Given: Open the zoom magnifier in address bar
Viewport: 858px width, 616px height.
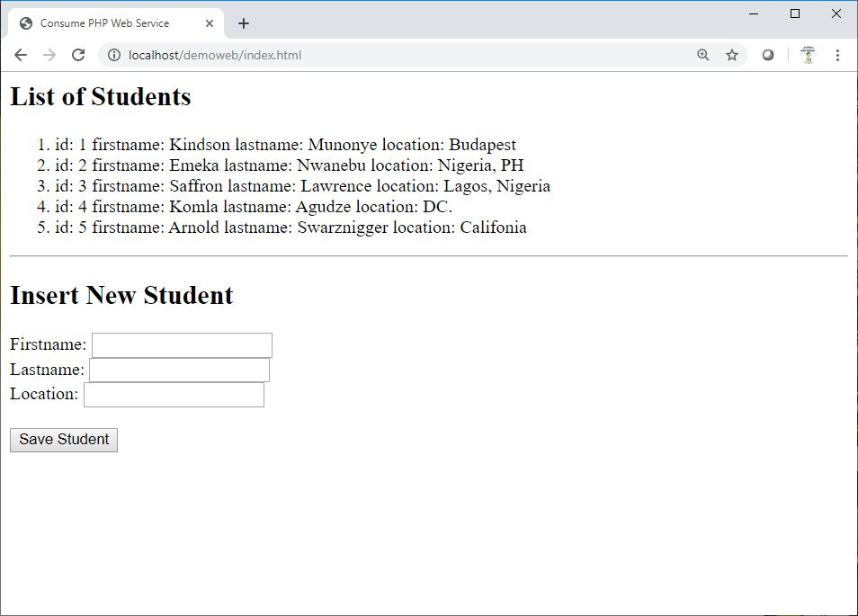Looking at the screenshot, I should coord(703,55).
